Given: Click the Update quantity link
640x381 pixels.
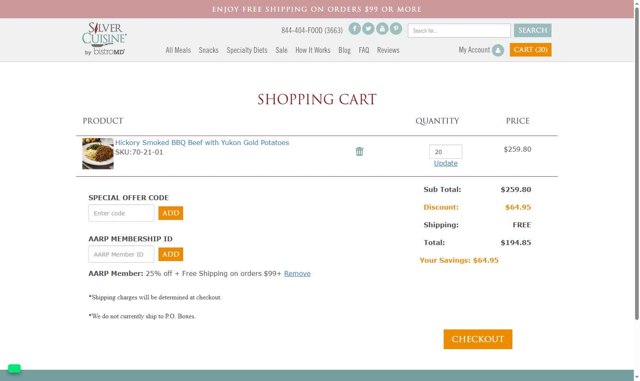Looking at the screenshot, I should [x=446, y=163].
